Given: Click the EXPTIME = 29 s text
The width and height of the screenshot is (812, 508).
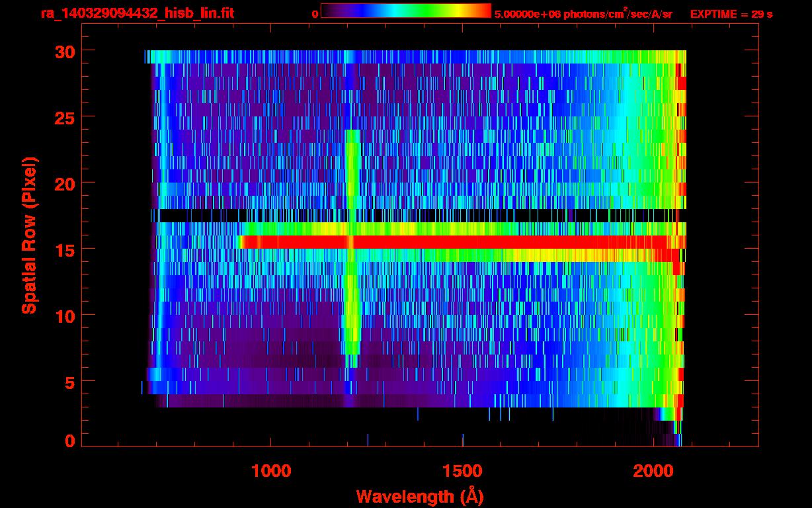Looking at the screenshot, I should point(731,14).
